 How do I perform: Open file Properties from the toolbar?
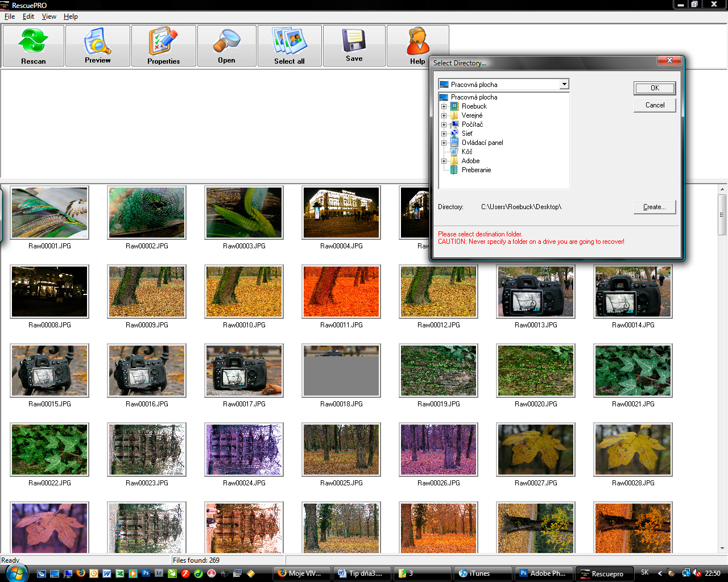pos(163,45)
